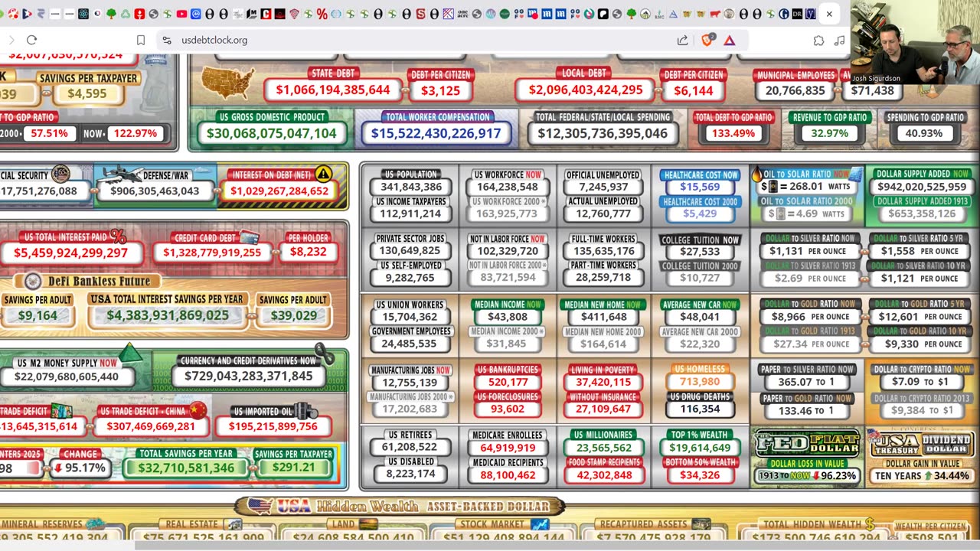Click the Land landscape icon
This screenshot has height=551, width=980.
tap(368, 524)
